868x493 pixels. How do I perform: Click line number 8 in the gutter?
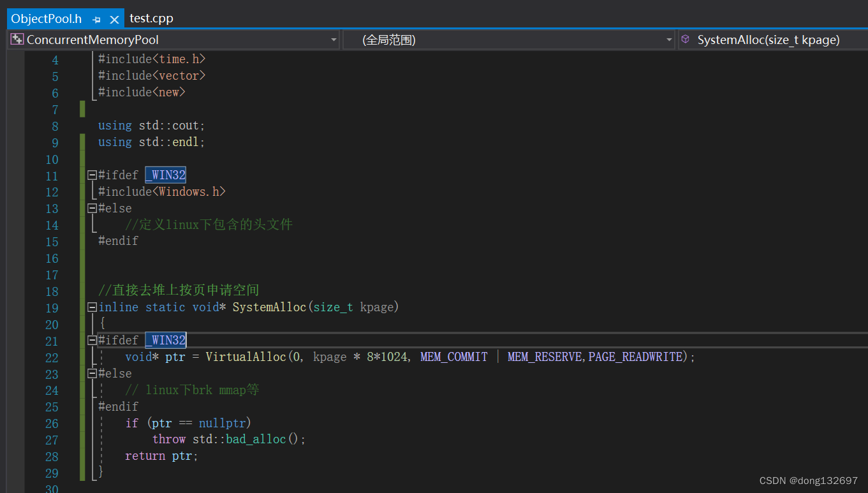(x=55, y=127)
